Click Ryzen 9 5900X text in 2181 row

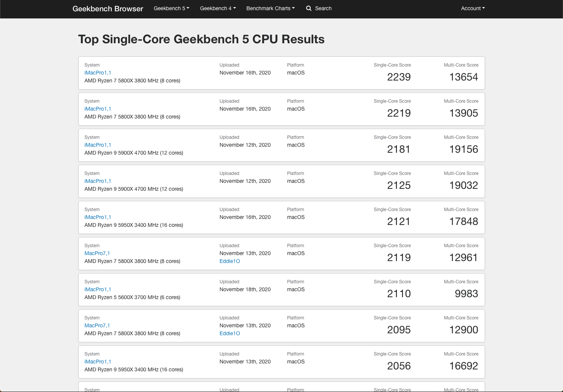click(x=134, y=153)
